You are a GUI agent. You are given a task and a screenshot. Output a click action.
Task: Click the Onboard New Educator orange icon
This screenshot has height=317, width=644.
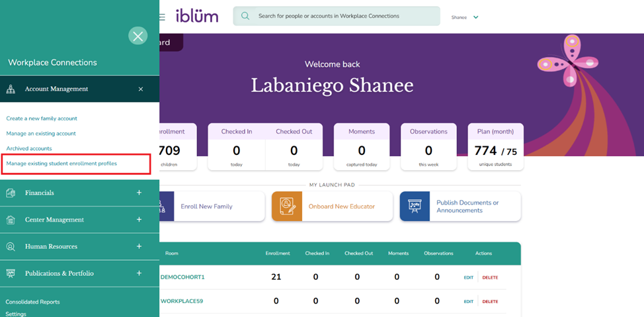tap(287, 206)
